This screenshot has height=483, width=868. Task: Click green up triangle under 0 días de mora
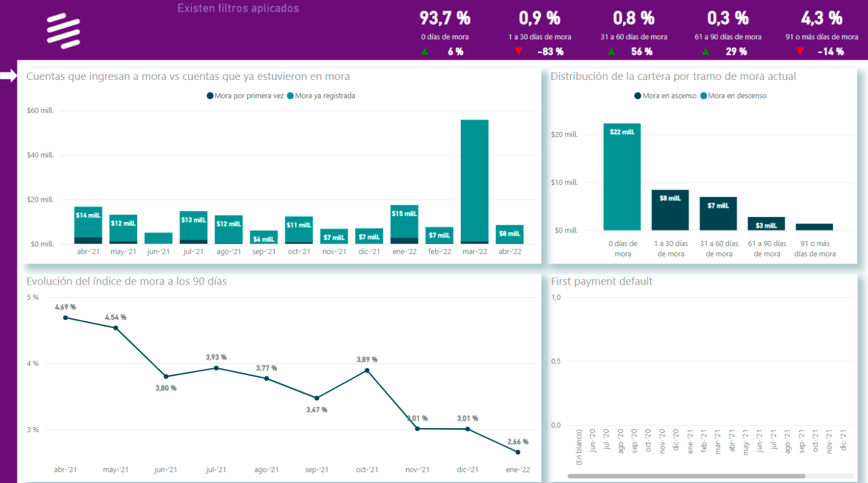coord(425,51)
